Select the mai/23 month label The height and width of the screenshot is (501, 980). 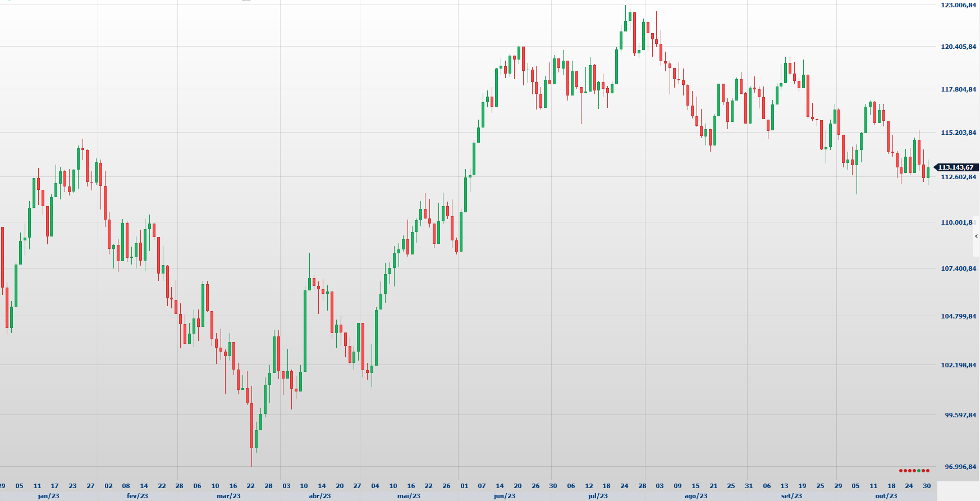pos(409,496)
